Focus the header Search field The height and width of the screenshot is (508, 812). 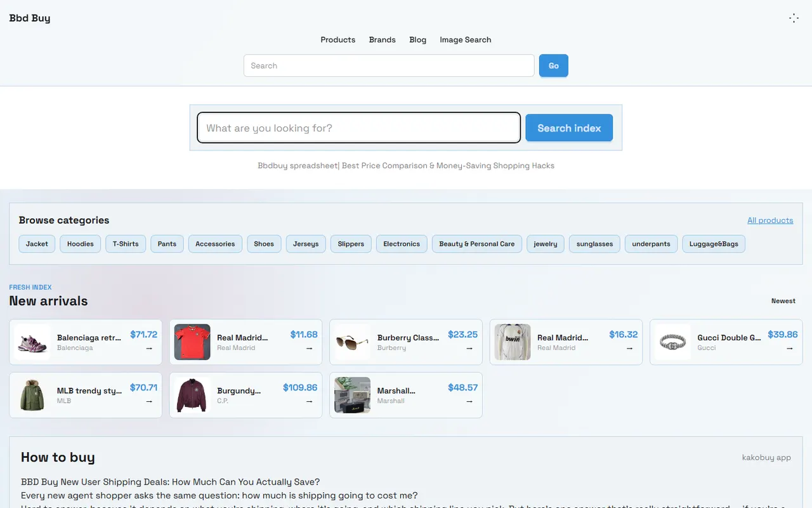click(x=389, y=65)
